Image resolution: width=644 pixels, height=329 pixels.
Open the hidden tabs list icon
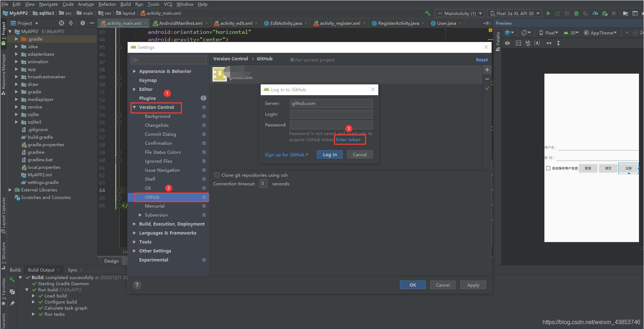tap(487, 23)
